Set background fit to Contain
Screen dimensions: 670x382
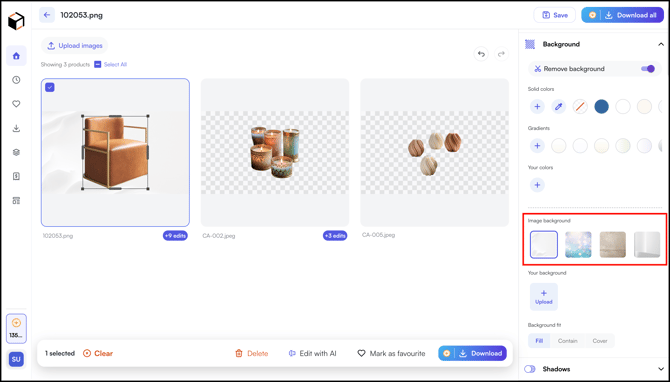[567, 341]
